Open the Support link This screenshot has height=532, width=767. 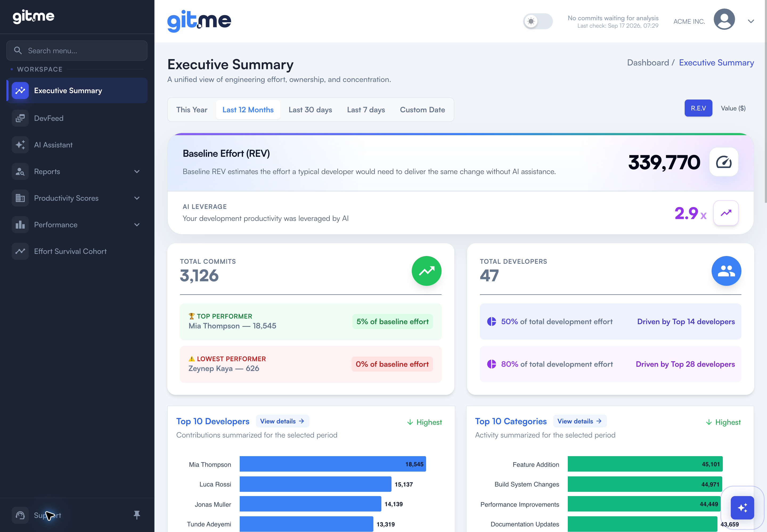[47, 515]
